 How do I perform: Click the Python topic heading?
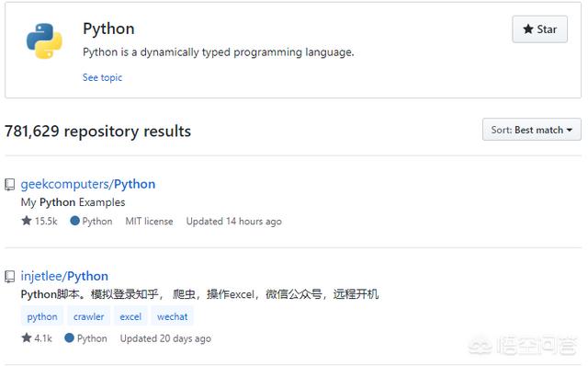coord(108,29)
